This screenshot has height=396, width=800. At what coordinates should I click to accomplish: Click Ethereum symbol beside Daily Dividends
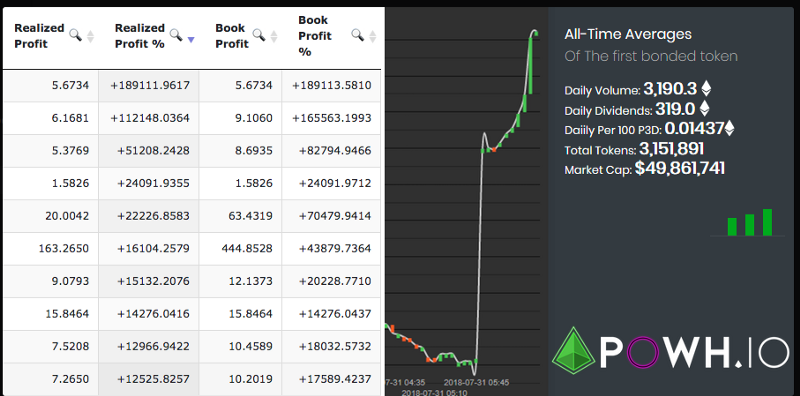coord(704,108)
